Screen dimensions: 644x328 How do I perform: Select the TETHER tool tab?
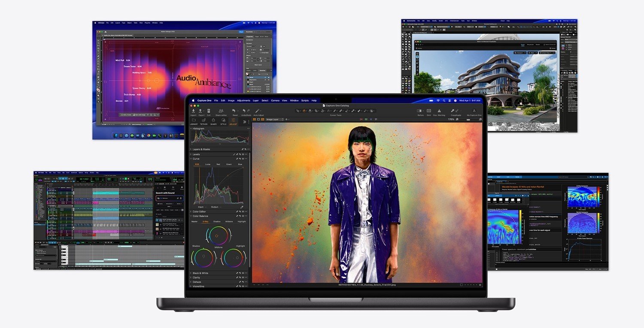(x=204, y=122)
